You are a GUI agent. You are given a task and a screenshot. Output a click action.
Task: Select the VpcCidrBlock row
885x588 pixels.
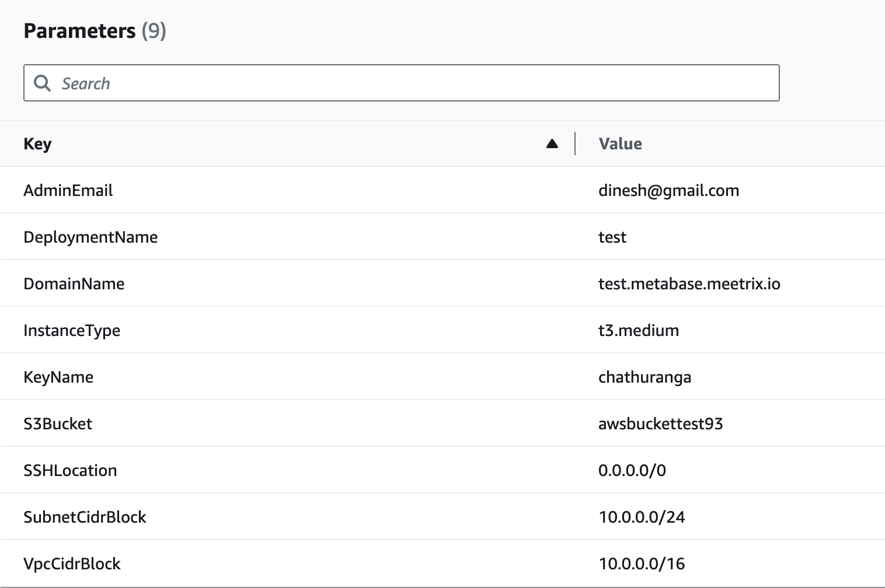72,563
